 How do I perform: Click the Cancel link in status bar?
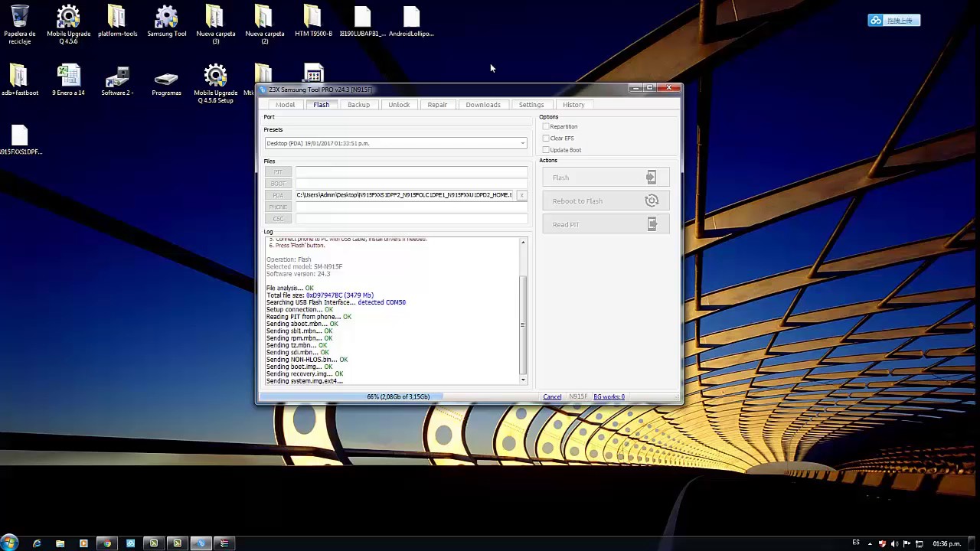click(552, 396)
